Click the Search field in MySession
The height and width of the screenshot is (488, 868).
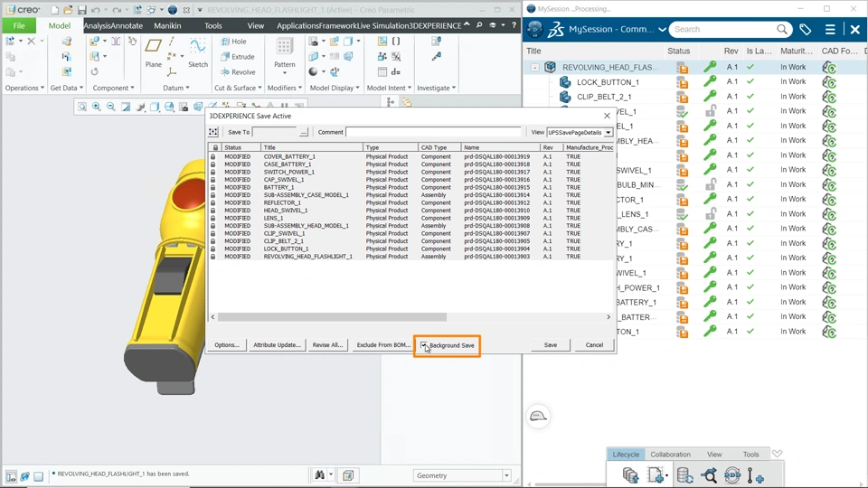coord(722,29)
